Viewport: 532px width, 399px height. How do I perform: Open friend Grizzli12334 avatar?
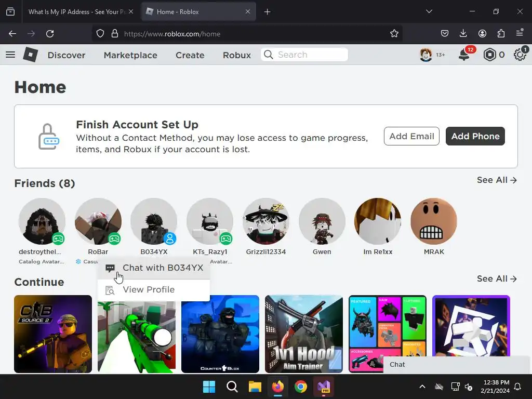(x=266, y=221)
